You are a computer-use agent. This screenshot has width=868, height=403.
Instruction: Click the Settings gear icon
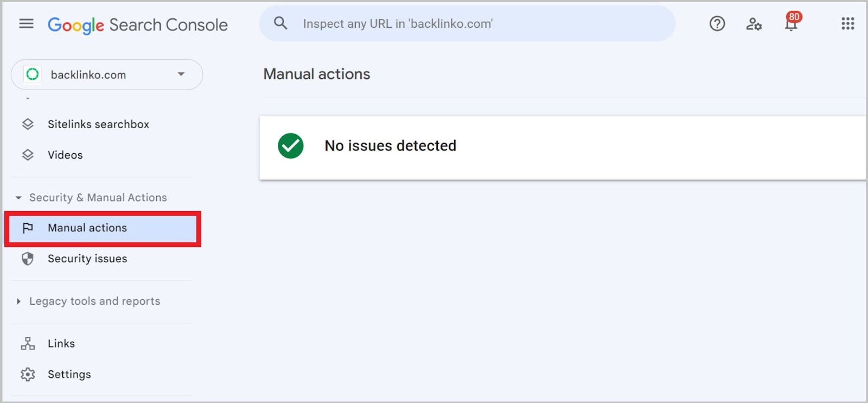pos(29,374)
